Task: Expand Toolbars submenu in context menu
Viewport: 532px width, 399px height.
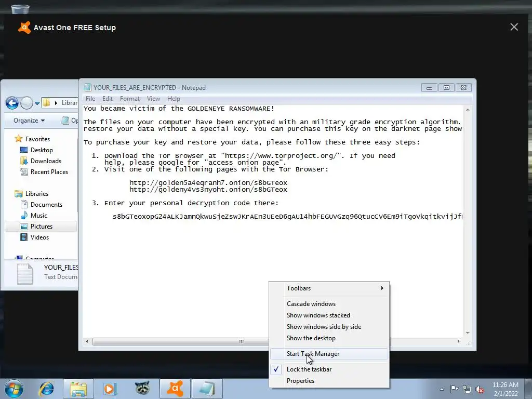Action: (x=329, y=288)
